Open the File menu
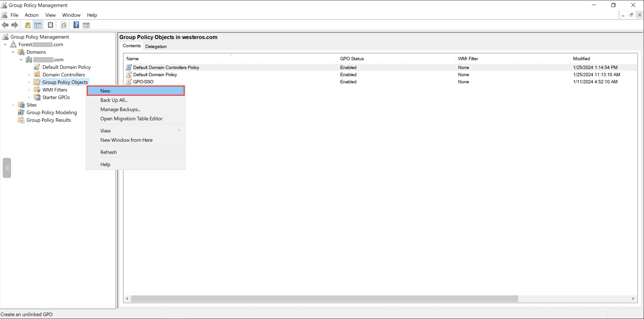The height and width of the screenshot is (319, 644). (14, 15)
